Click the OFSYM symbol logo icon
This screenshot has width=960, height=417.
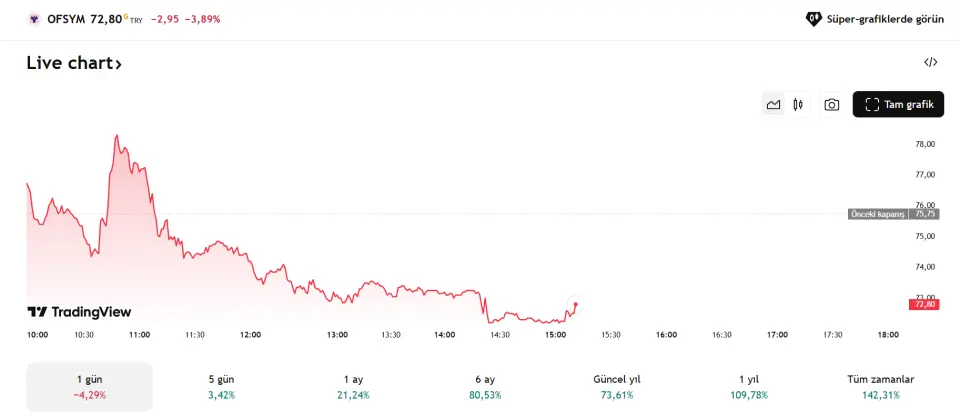pos(34,19)
